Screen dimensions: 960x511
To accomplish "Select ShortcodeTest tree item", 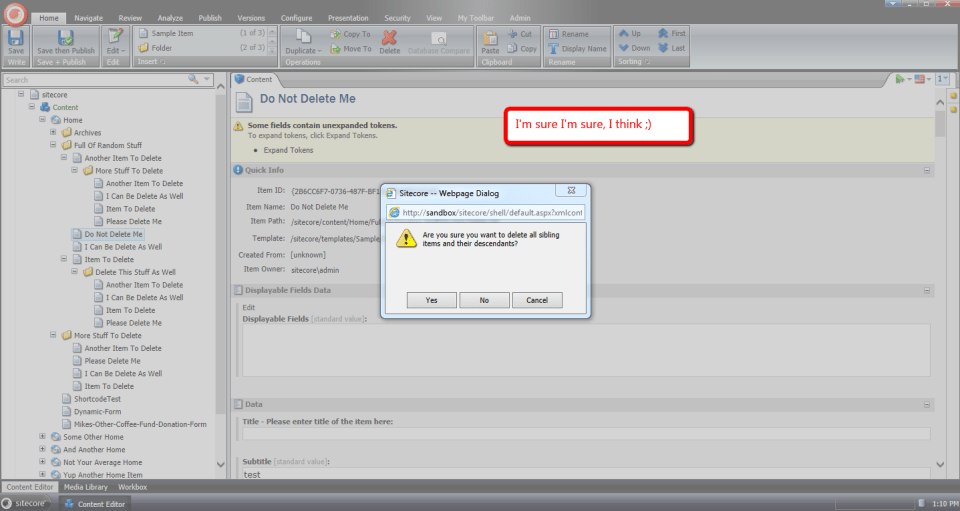I will [91, 399].
